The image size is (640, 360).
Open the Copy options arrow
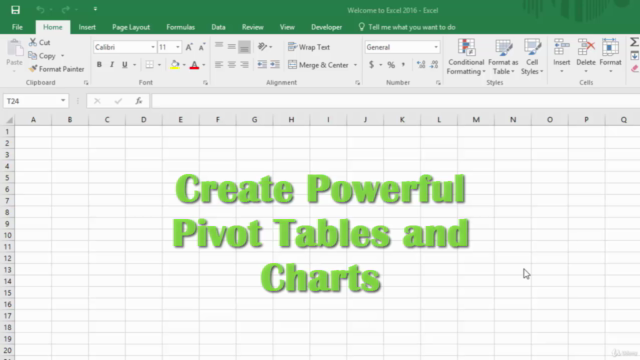click(62, 56)
